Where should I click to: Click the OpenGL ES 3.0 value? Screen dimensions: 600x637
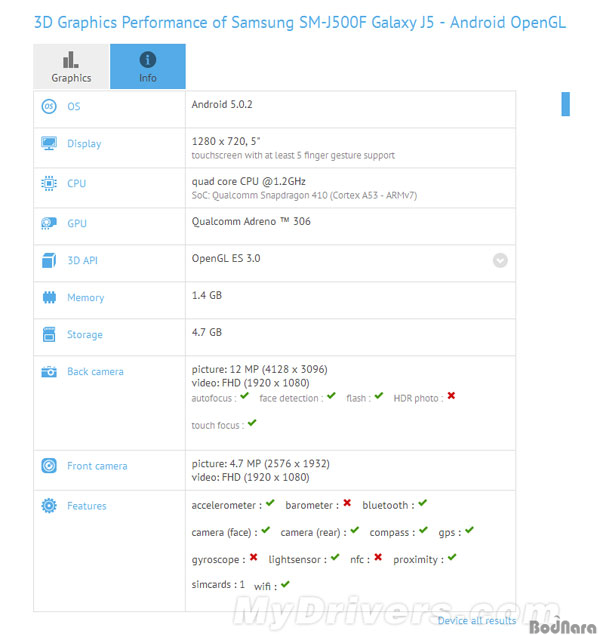point(226,258)
